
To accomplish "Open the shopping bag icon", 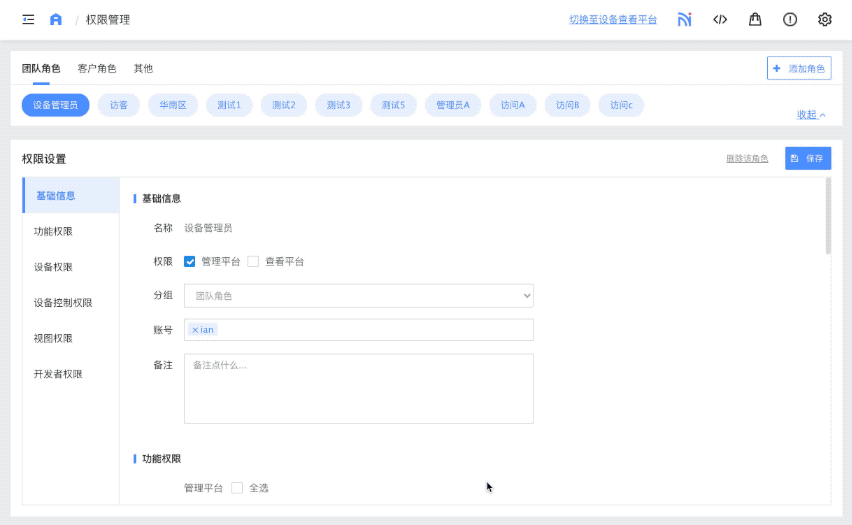I will 755,19.
